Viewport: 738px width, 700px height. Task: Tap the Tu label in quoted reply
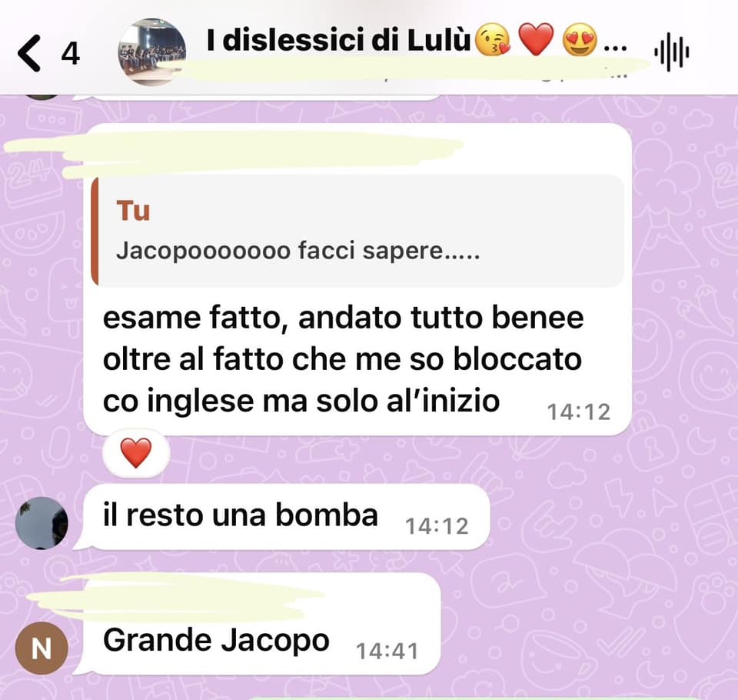pyautogui.click(x=133, y=211)
